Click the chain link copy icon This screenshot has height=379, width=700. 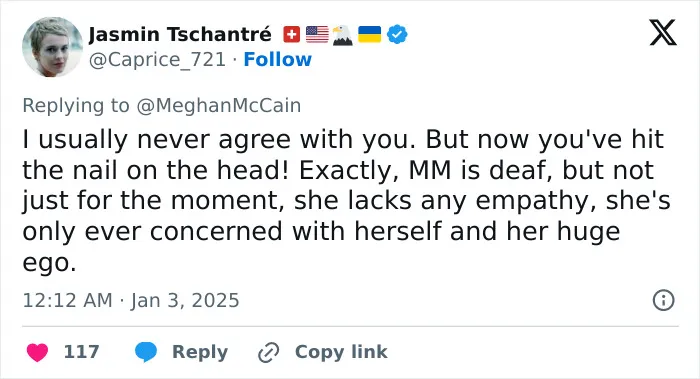click(269, 353)
